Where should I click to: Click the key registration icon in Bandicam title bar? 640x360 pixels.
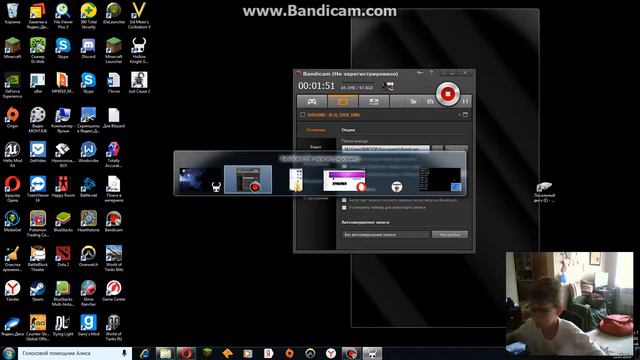[420, 73]
